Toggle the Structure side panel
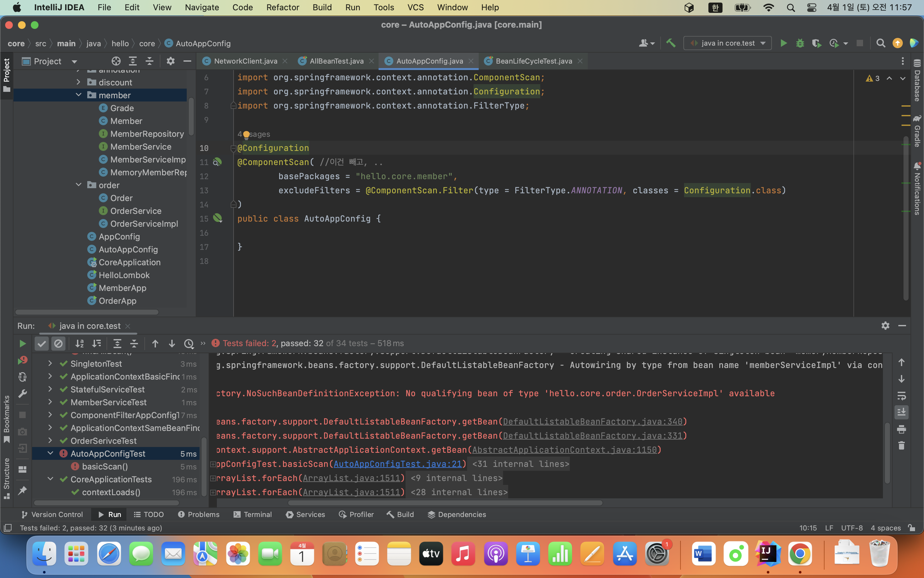This screenshot has height=578, width=924. point(6,478)
